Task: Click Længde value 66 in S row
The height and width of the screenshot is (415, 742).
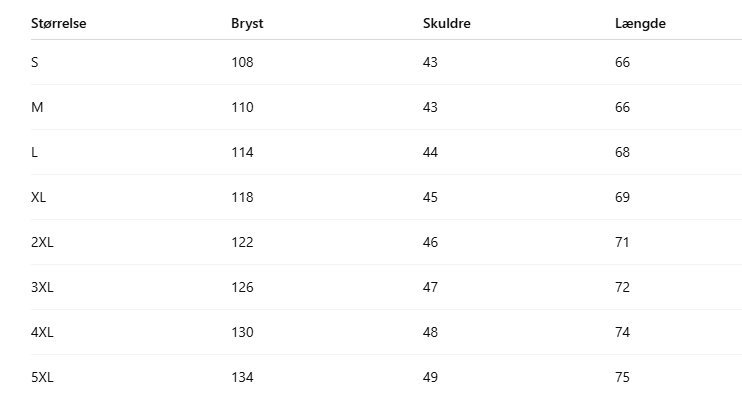Action: tap(622, 62)
